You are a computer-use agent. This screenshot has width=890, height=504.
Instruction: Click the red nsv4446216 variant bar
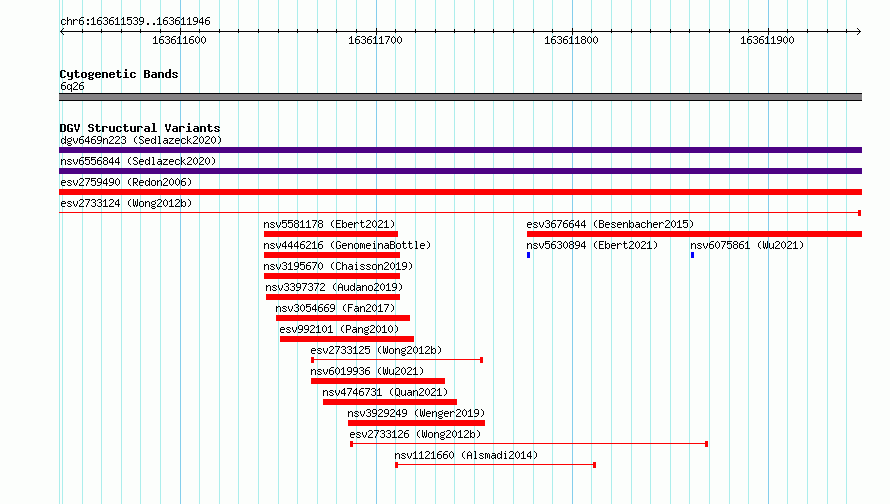[332, 255]
